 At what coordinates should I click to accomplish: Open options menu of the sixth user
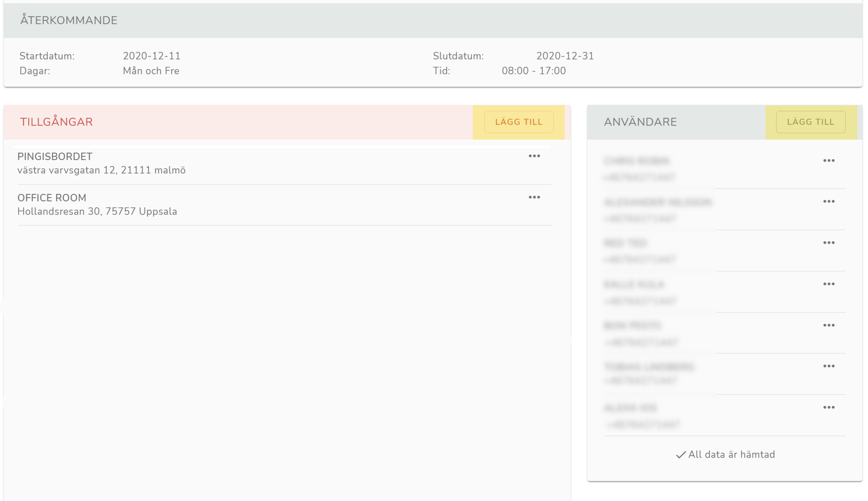coord(828,366)
